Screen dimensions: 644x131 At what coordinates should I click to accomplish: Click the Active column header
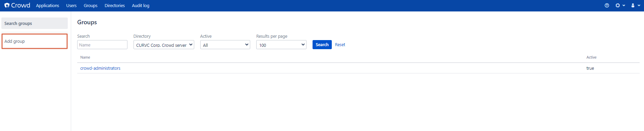pyautogui.click(x=591, y=57)
